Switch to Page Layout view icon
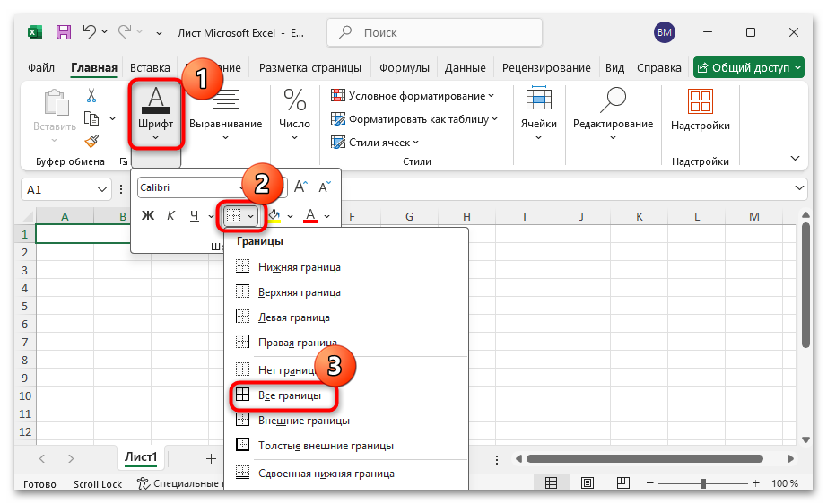827x504 pixels. (587, 482)
